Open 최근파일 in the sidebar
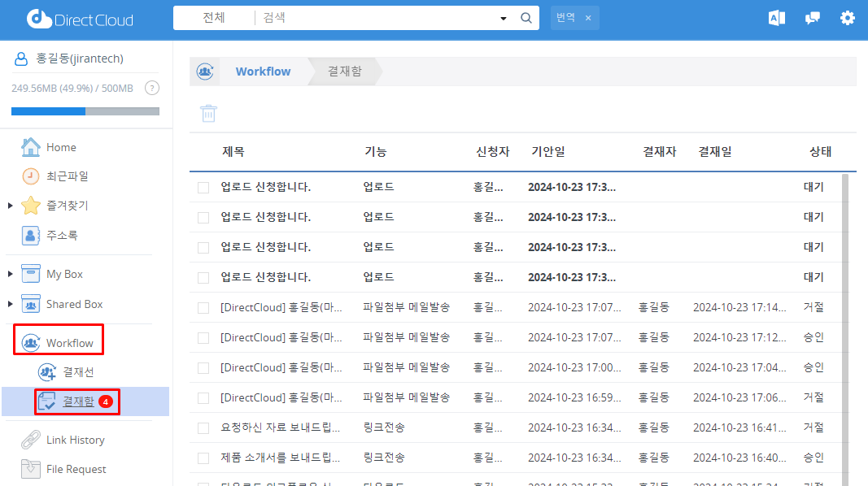 tap(68, 176)
